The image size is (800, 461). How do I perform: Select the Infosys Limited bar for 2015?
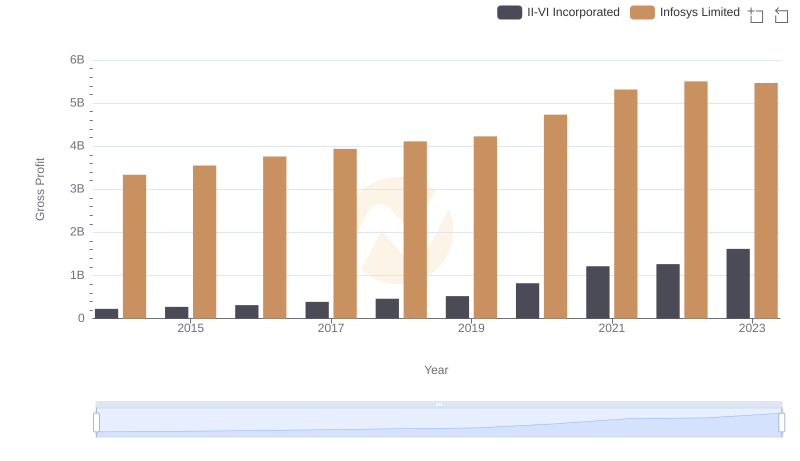coord(205,241)
